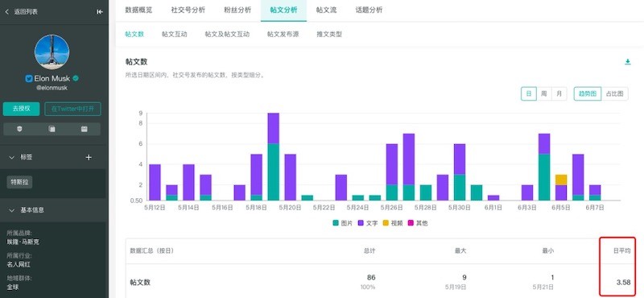
Task: Open the 数据概览 tab
Action: coord(138,10)
